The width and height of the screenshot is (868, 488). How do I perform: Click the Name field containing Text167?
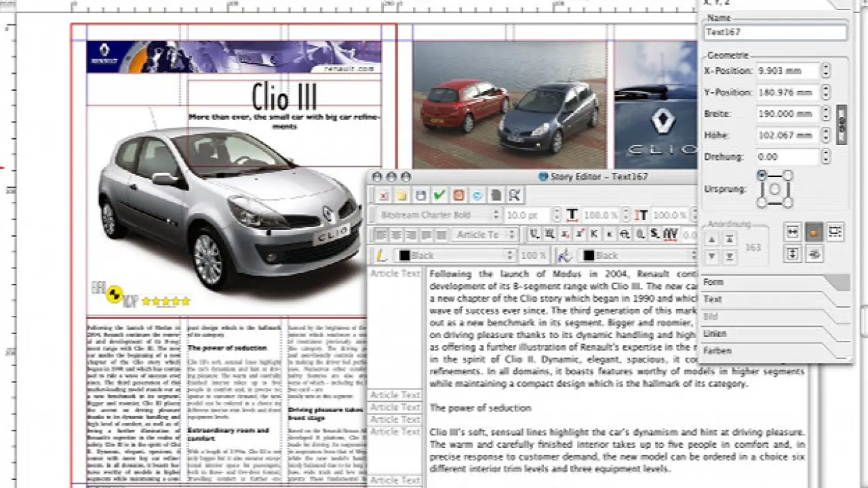pos(775,32)
